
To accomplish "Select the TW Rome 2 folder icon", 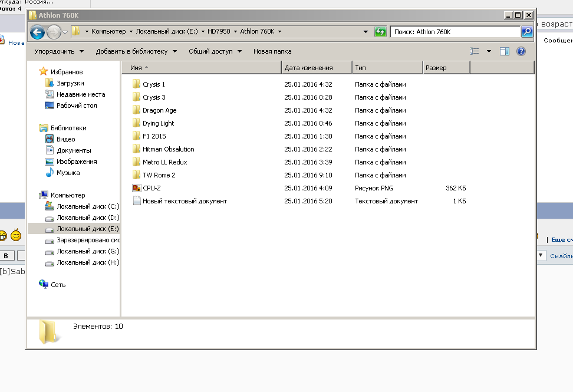I will coord(136,175).
